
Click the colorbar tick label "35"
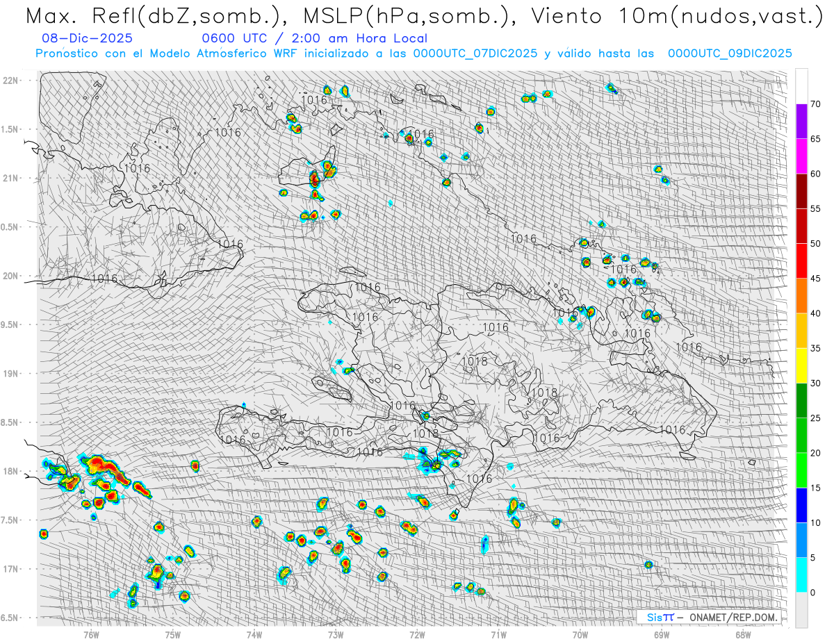[815, 348]
